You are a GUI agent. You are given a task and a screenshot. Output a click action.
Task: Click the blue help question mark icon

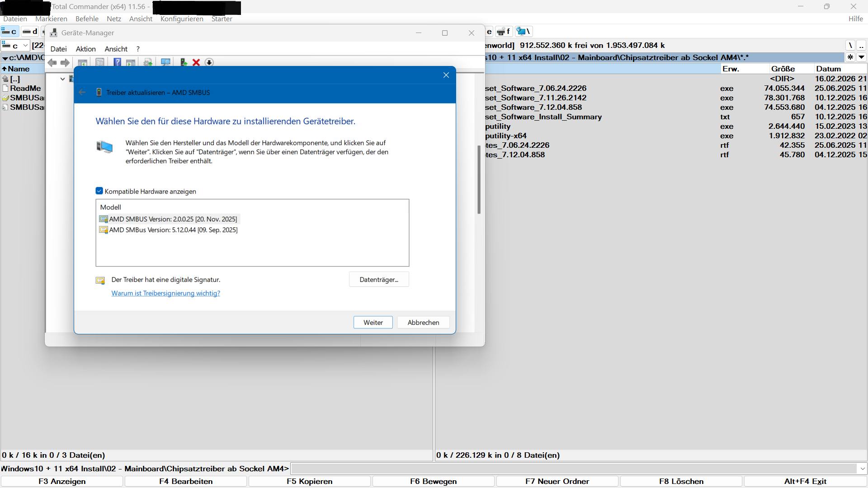117,62
